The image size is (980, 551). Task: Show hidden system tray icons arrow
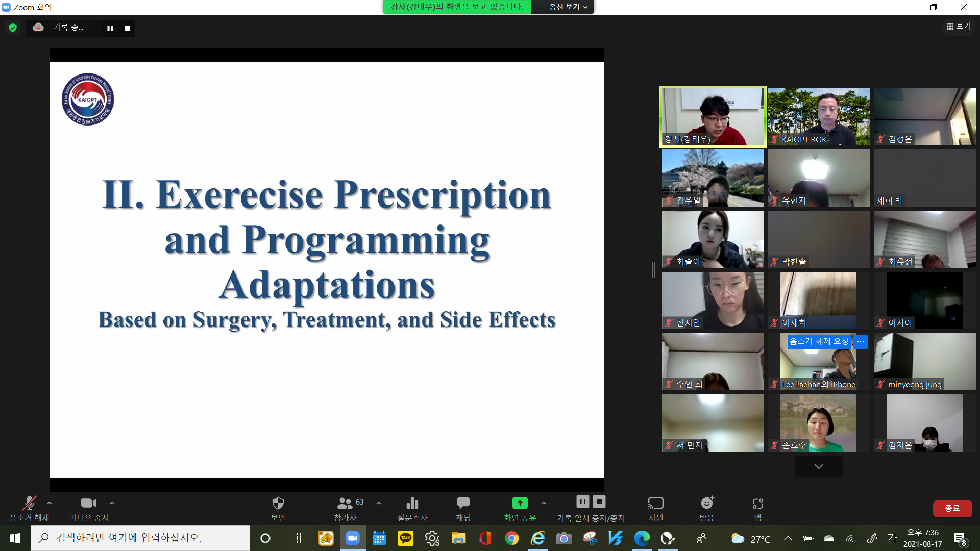pyautogui.click(x=788, y=538)
